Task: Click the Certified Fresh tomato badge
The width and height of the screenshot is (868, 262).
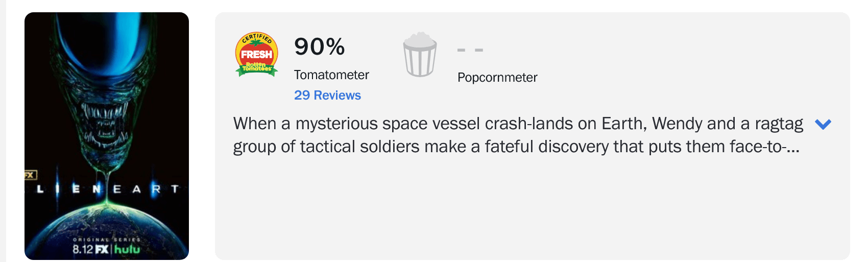Action: (x=256, y=55)
